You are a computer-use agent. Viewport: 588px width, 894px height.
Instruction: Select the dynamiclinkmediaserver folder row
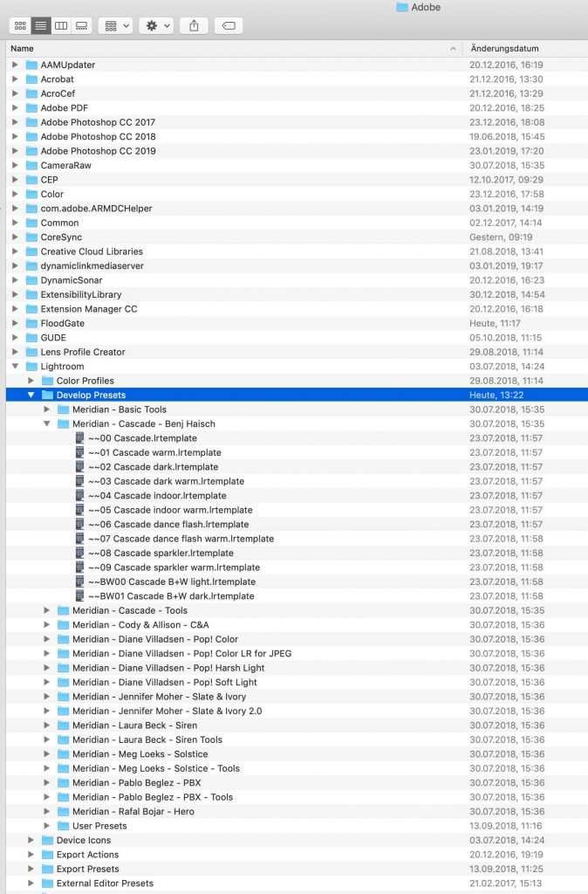coord(297,265)
